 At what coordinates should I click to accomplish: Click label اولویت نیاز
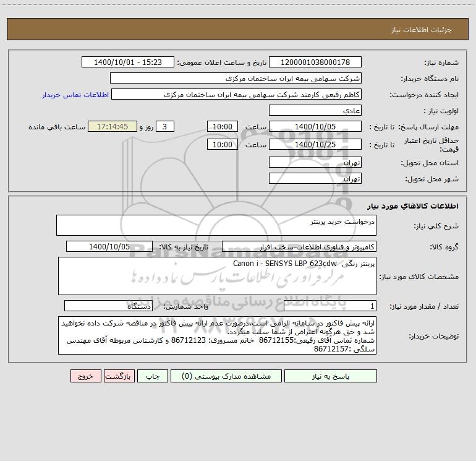[x=441, y=111]
